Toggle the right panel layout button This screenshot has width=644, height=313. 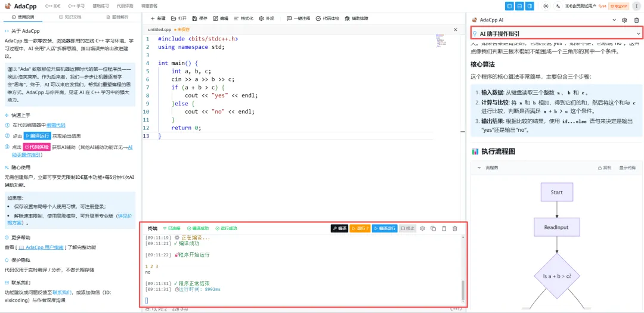(530, 6)
